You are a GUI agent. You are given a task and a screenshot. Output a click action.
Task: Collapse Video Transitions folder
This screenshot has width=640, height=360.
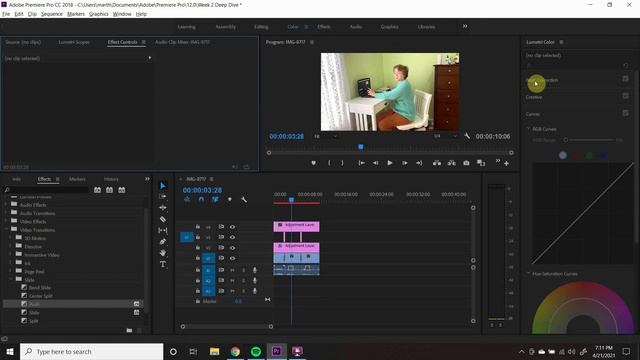pos(6,229)
